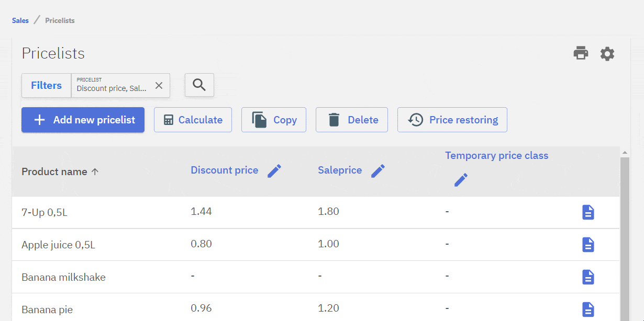Open the document icon for 7-Up 0,5L
644x321 pixels.
[588, 212]
